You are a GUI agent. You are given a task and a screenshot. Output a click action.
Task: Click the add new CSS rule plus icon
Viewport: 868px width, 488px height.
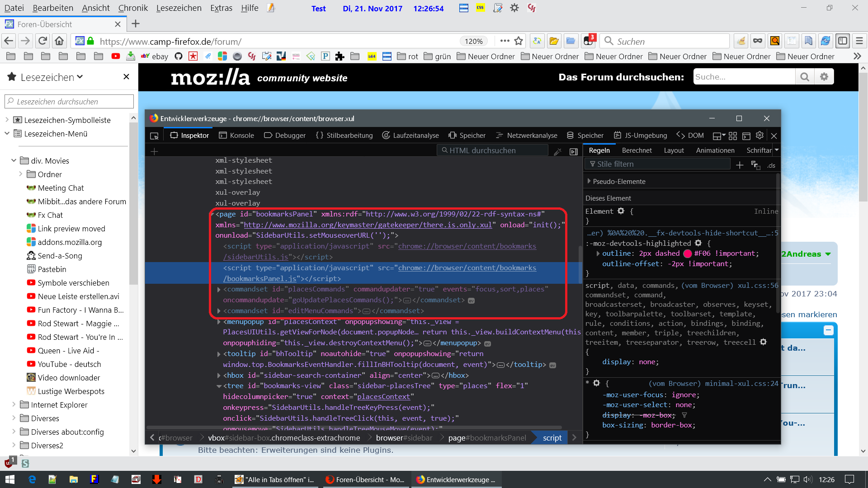[x=740, y=165]
